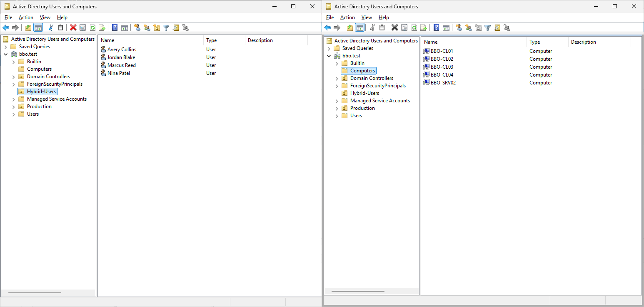644x307 pixels.
Task: Open Action menu in users-list window
Action: [x=26, y=17]
